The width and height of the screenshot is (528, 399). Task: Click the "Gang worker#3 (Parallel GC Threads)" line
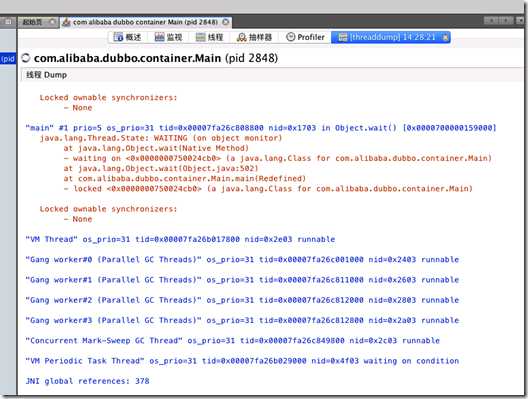coord(242,320)
